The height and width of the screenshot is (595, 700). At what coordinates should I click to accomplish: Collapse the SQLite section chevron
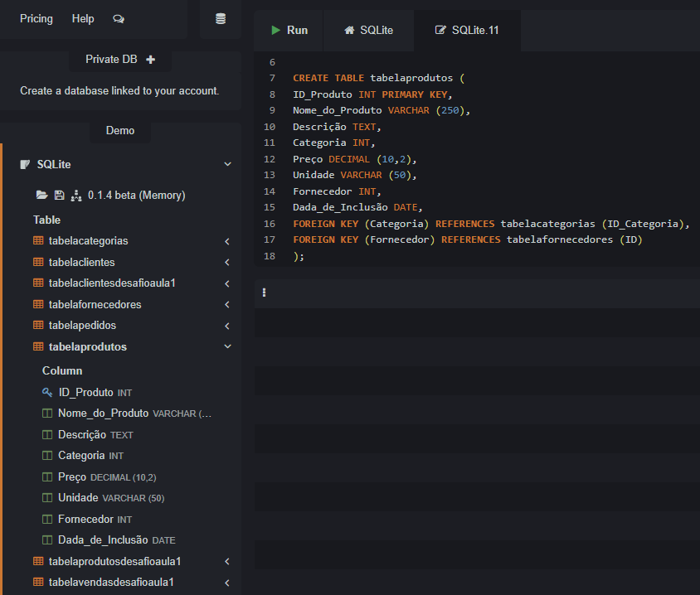point(228,165)
